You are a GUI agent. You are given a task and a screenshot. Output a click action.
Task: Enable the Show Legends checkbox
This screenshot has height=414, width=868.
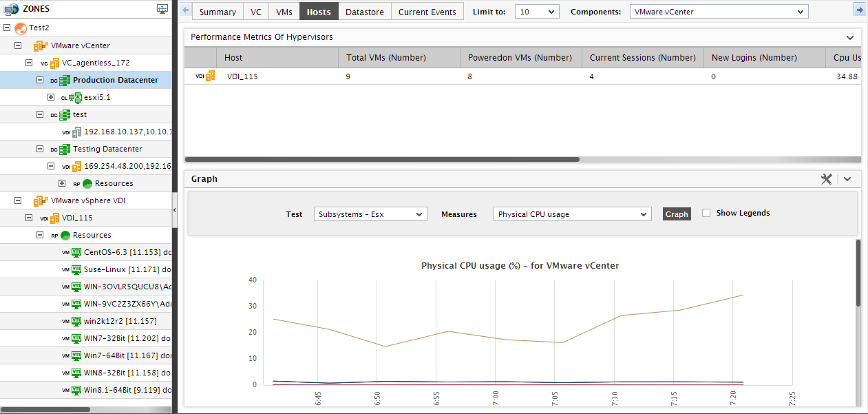(x=706, y=214)
